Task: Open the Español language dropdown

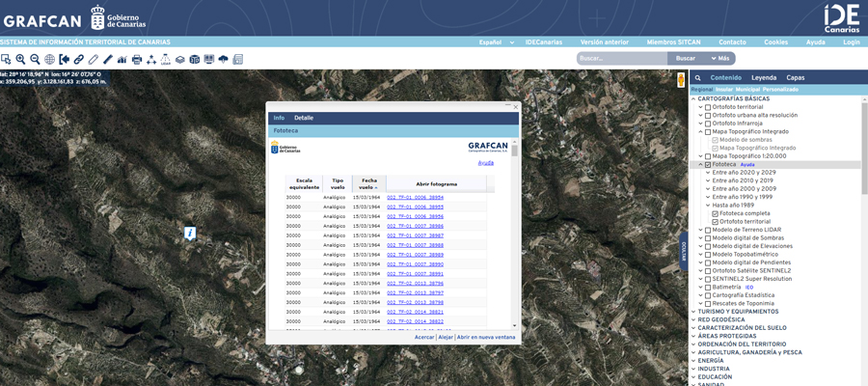Action: [493, 42]
